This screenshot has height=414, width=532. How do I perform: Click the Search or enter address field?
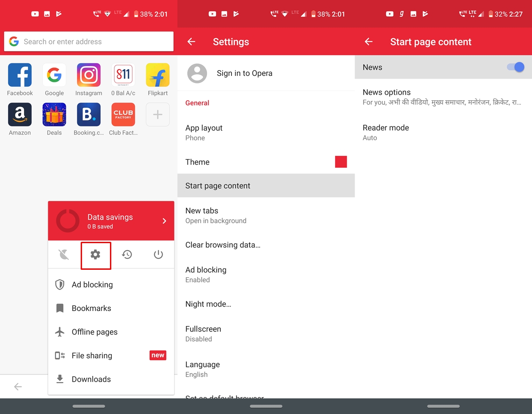pos(89,42)
